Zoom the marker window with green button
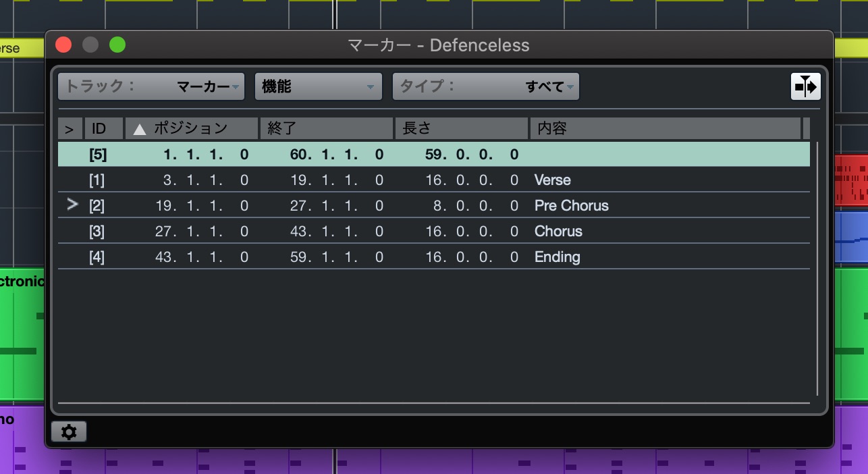Screen dimensions: 868x474 click(117, 45)
